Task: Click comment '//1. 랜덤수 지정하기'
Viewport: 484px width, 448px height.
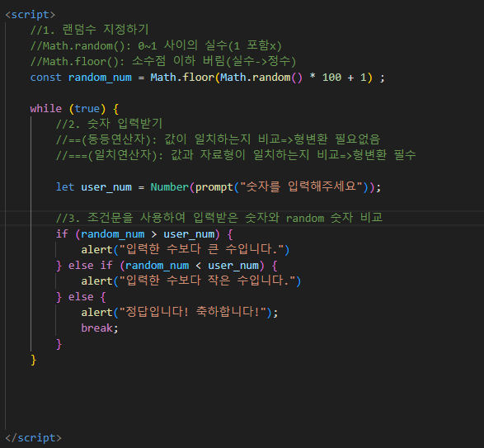Action: pos(90,30)
